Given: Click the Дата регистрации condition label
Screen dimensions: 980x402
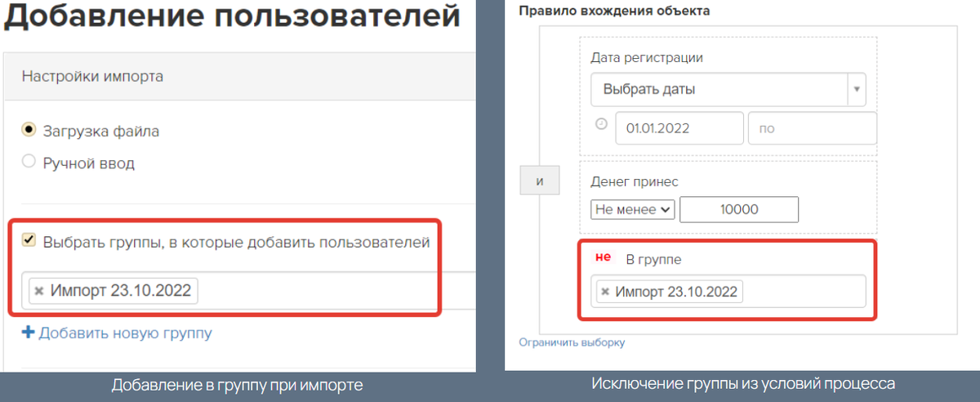Looking at the screenshot, I should (646, 58).
